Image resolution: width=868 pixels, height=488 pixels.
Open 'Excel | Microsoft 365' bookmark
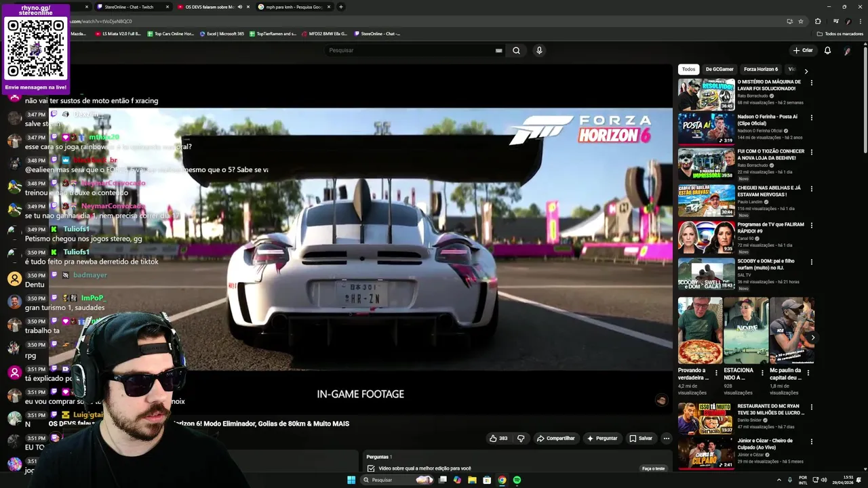pos(222,34)
